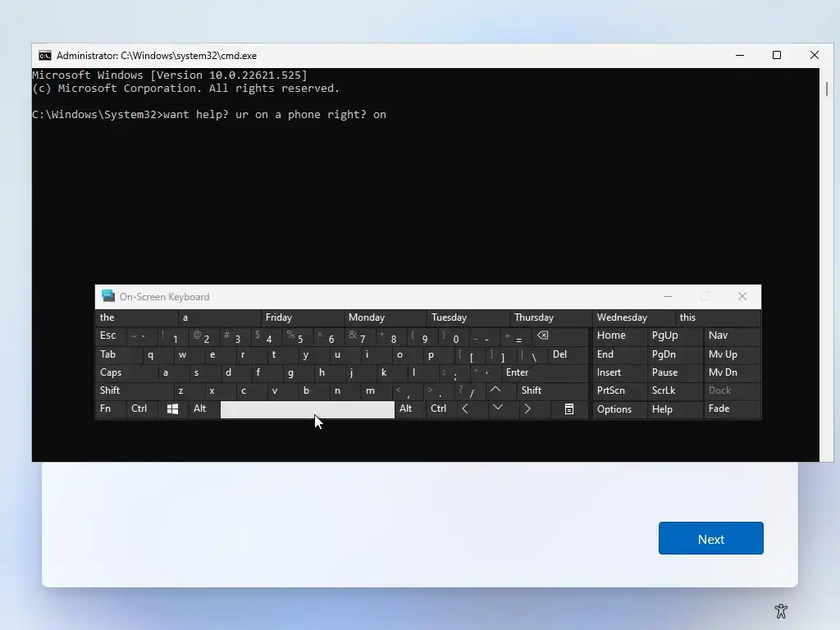Maximize the cmd.exe window
Viewport: 840px width, 630px height.
(777, 55)
